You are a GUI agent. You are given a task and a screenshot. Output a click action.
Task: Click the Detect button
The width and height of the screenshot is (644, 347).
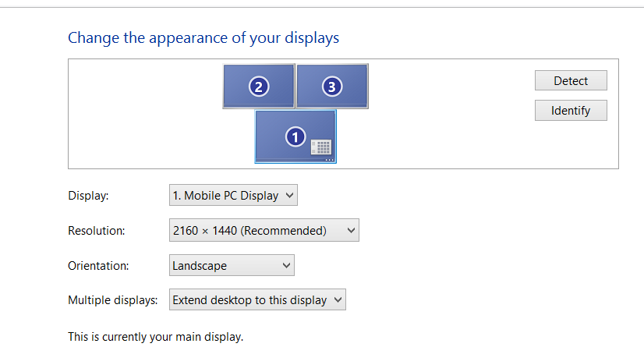(x=571, y=80)
